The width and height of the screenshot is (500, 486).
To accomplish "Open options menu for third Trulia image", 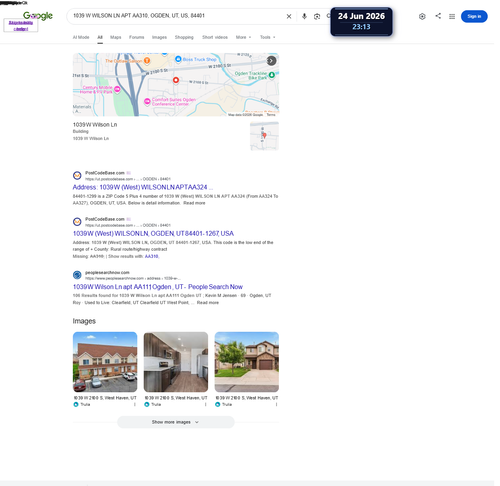I will (x=276, y=405).
